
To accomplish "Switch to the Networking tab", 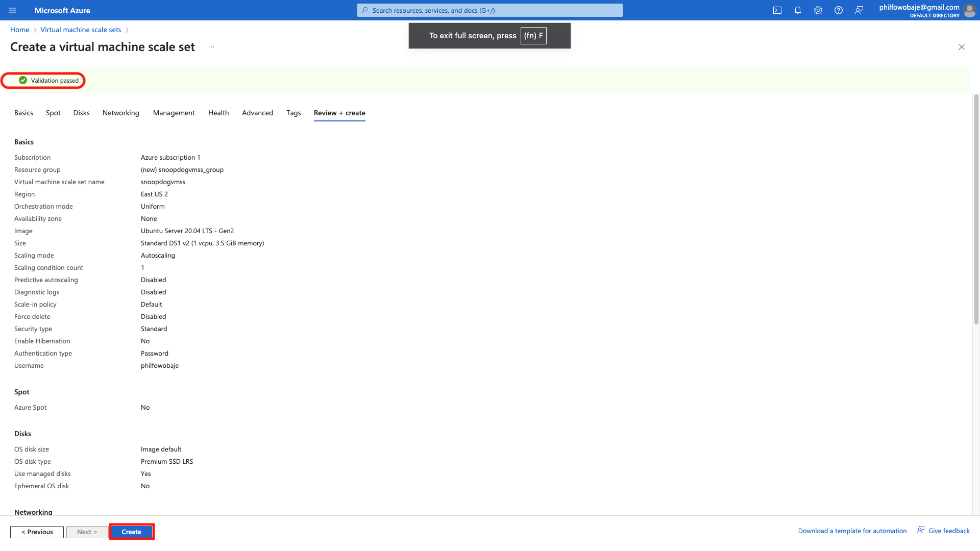I will 120,113.
